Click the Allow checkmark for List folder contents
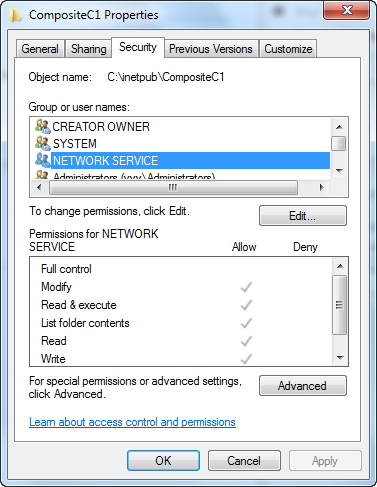 click(246, 323)
